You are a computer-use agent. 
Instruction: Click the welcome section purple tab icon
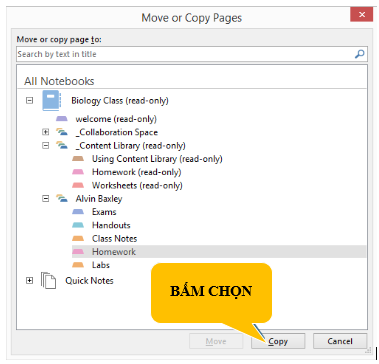(x=62, y=119)
